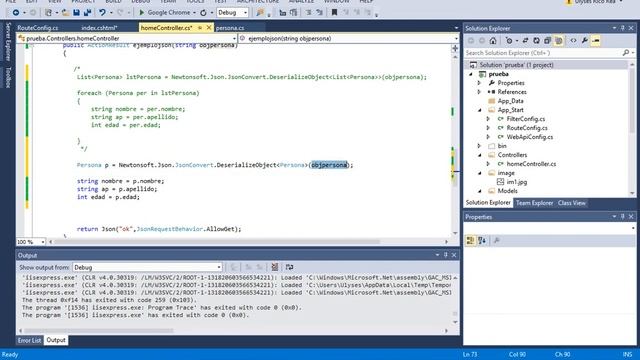Click the Undo arrow in the toolbar
Viewport: 640px width, 360px height.
pyautogui.click(x=102, y=13)
